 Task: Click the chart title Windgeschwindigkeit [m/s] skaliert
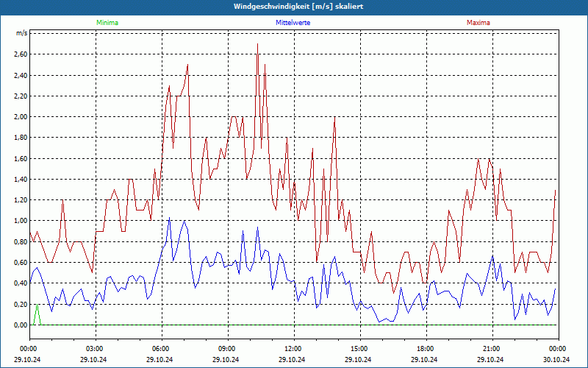(298, 7)
